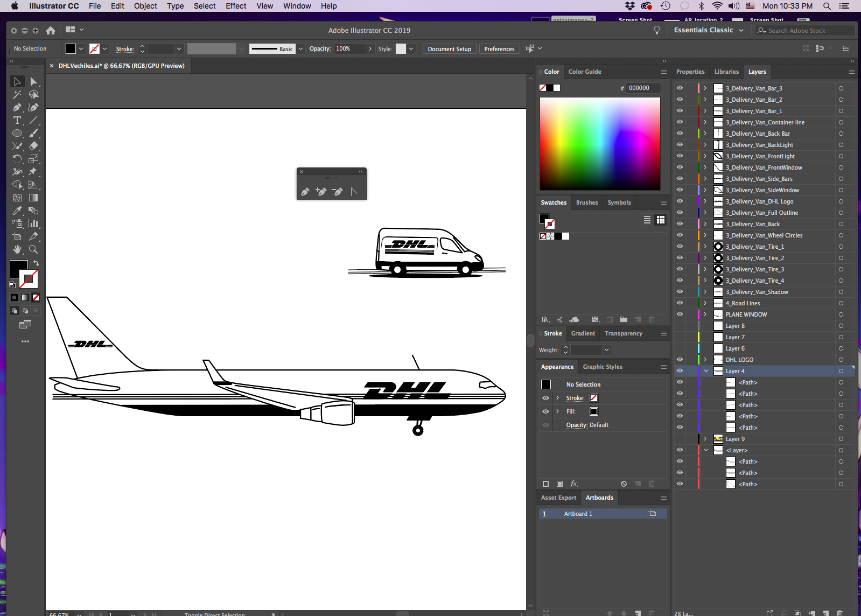Screen dimensions: 861x616
Task: Open the Object menu
Action: (145, 6)
